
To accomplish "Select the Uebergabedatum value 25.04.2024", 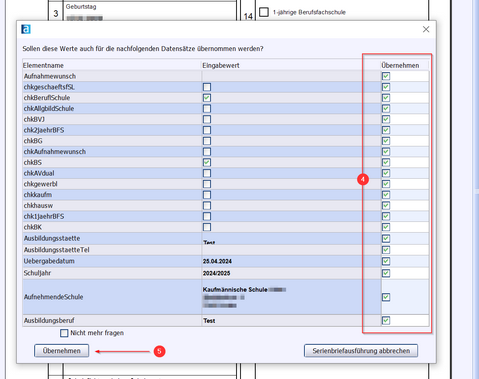I will point(217,261).
